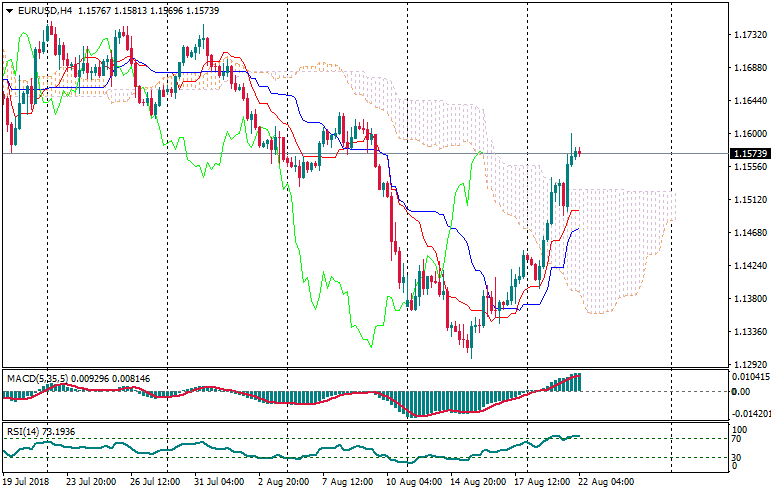
Task: Click the 1.16000 price scale label
Action: 746,134
